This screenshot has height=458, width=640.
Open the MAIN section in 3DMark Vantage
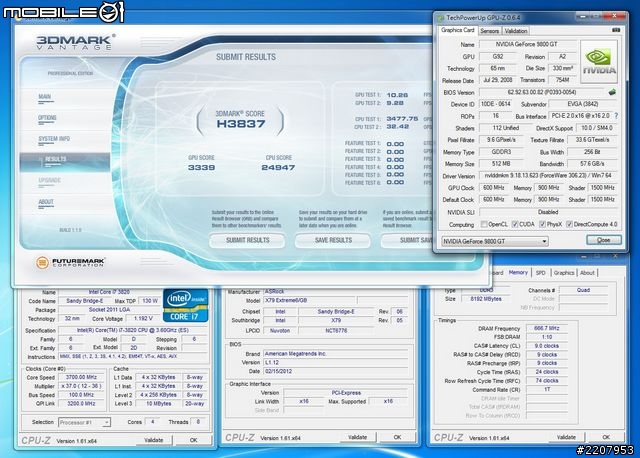[x=44, y=97]
